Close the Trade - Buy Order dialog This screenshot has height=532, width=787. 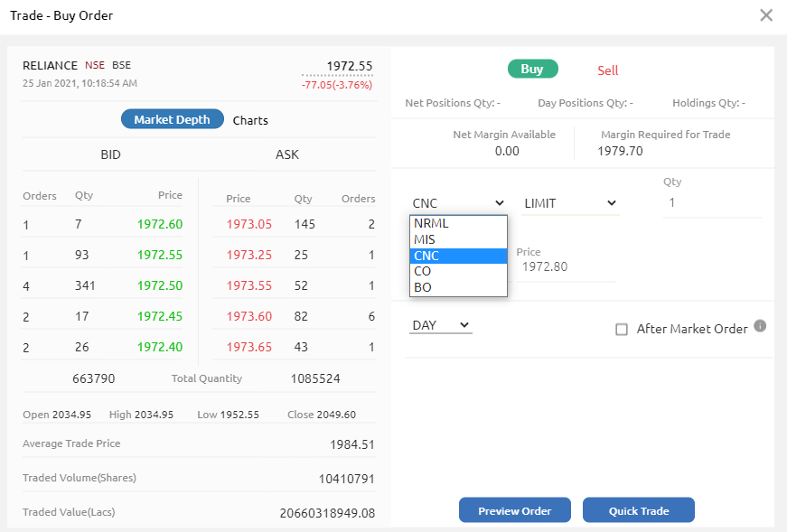tap(766, 15)
